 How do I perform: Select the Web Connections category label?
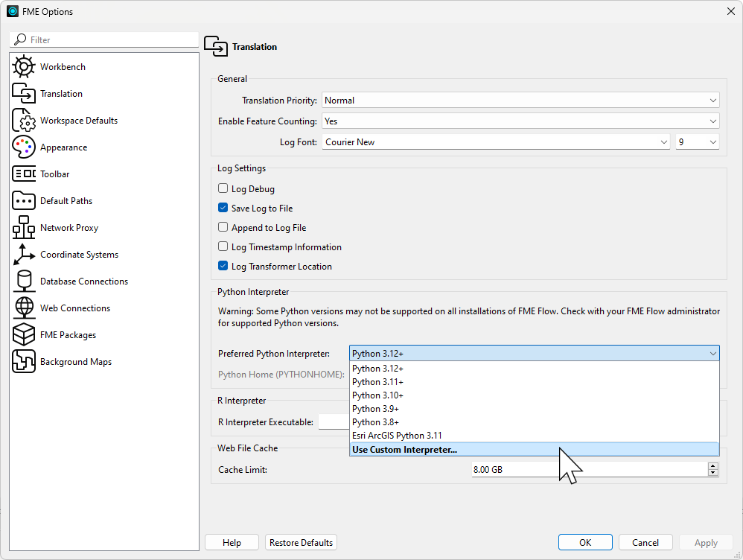75,308
